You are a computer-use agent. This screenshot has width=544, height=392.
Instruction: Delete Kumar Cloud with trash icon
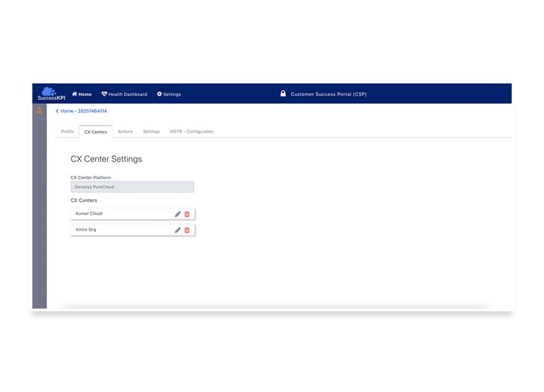[x=187, y=214]
